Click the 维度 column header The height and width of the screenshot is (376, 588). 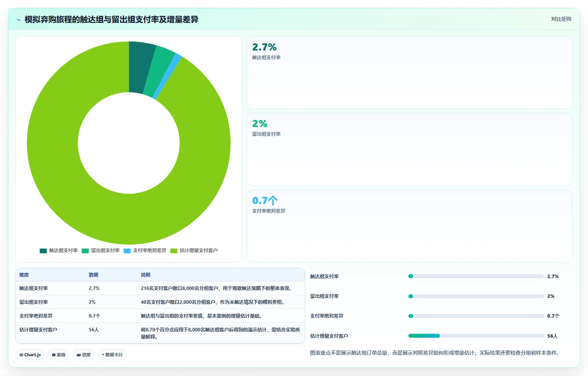[x=24, y=275]
